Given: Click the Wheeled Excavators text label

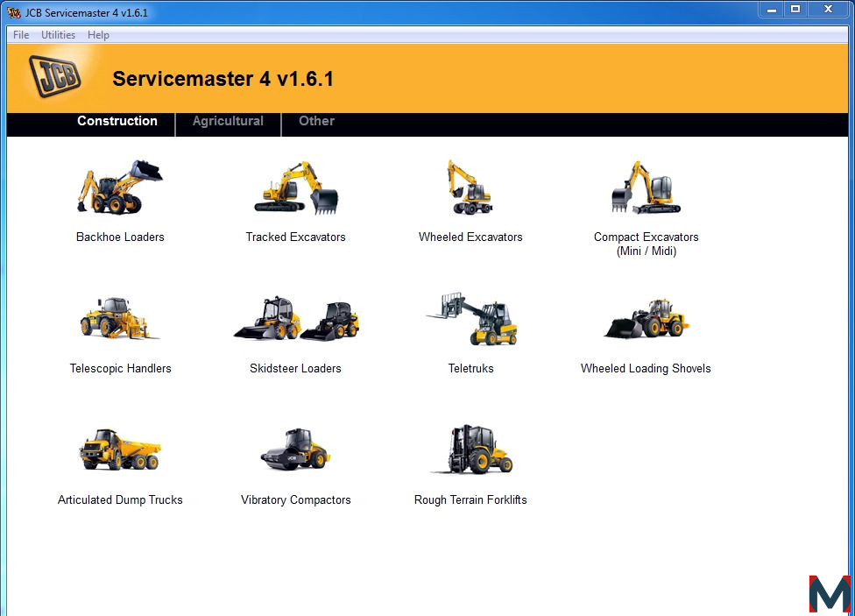Looking at the screenshot, I should pyautogui.click(x=470, y=237).
